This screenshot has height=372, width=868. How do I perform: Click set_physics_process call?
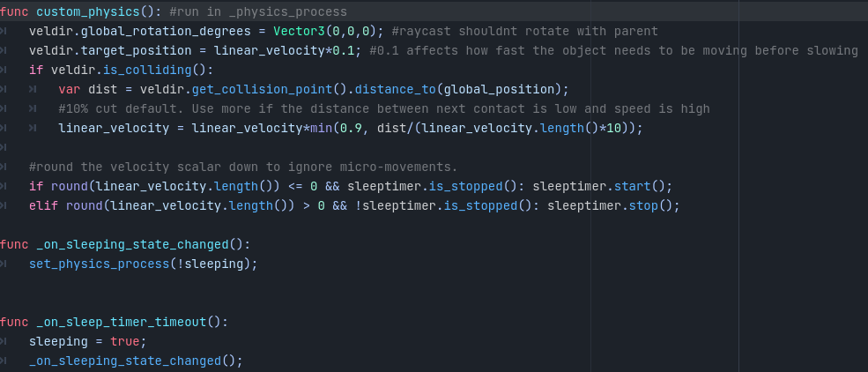tap(99, 264)
